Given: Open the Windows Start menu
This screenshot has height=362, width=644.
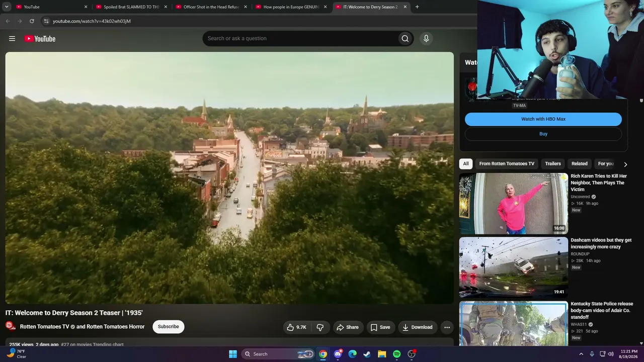Looking at the screenshot, I should point(233,354).
